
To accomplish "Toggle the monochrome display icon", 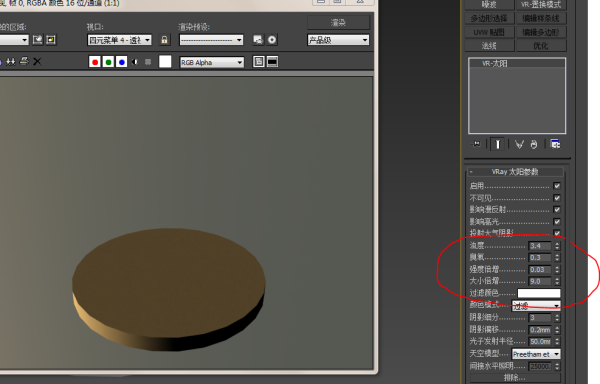I will click(148, 62).
